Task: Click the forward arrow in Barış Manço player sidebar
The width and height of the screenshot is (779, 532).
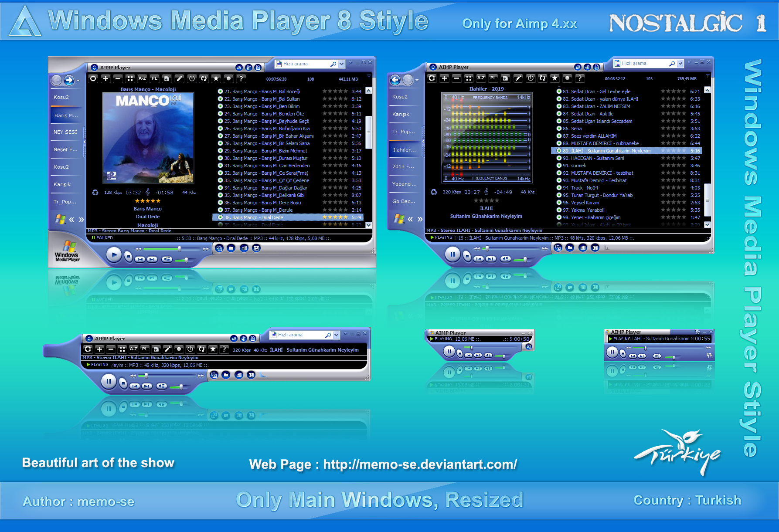Action: pyautogui.click(x=69, y=80)
